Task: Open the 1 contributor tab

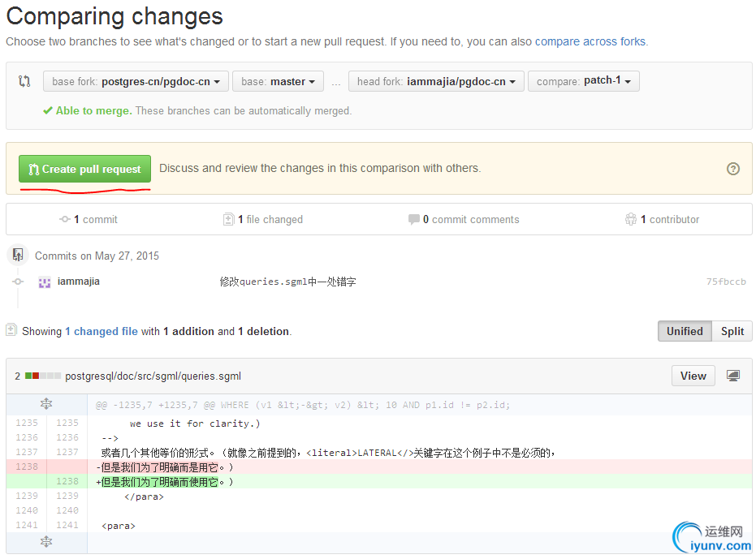Action: (x=662, y=219)
